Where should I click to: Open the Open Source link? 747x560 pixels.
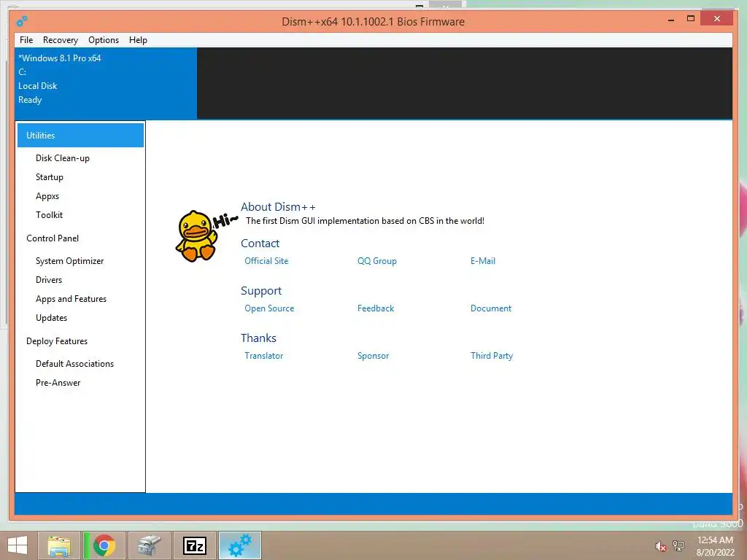(x=269, y=308)
